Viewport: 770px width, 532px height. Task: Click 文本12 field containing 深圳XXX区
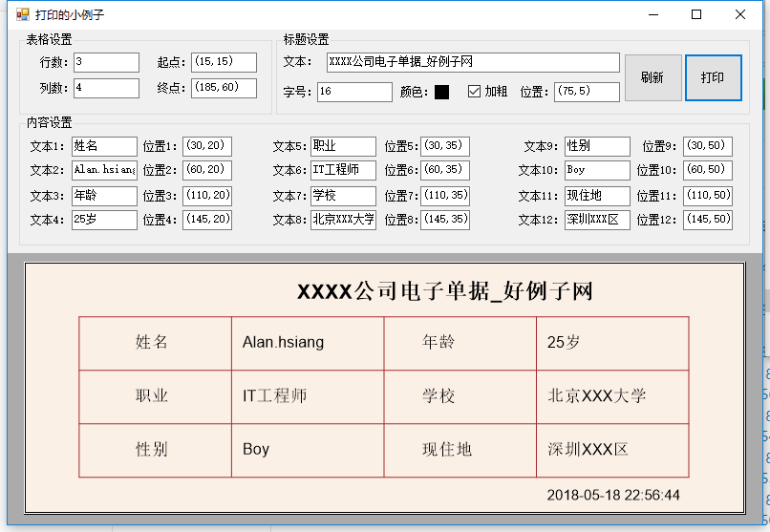click(597, 220)
